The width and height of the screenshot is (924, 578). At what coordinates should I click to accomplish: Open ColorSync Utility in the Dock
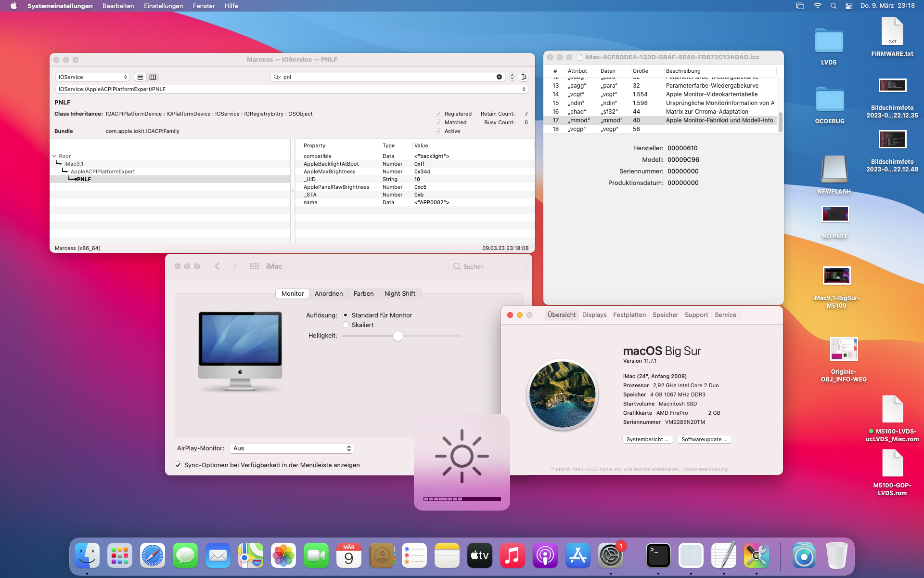pos(756,555)
